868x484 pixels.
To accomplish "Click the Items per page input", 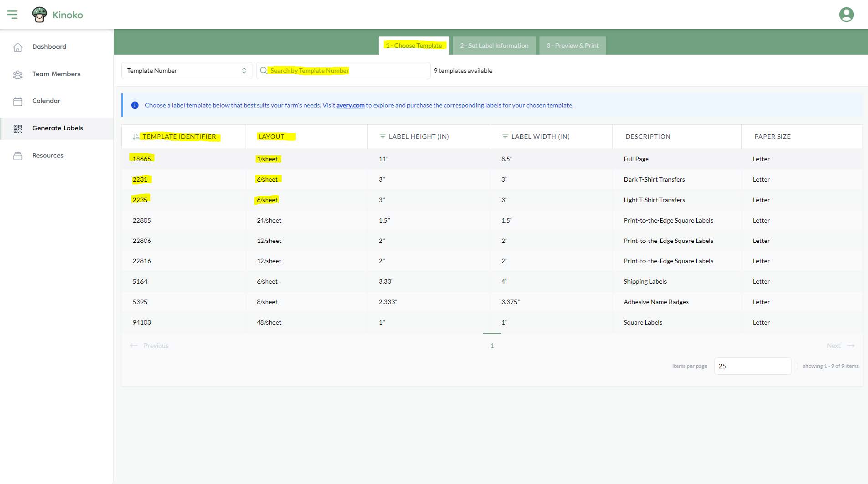I will coord(752,366).
